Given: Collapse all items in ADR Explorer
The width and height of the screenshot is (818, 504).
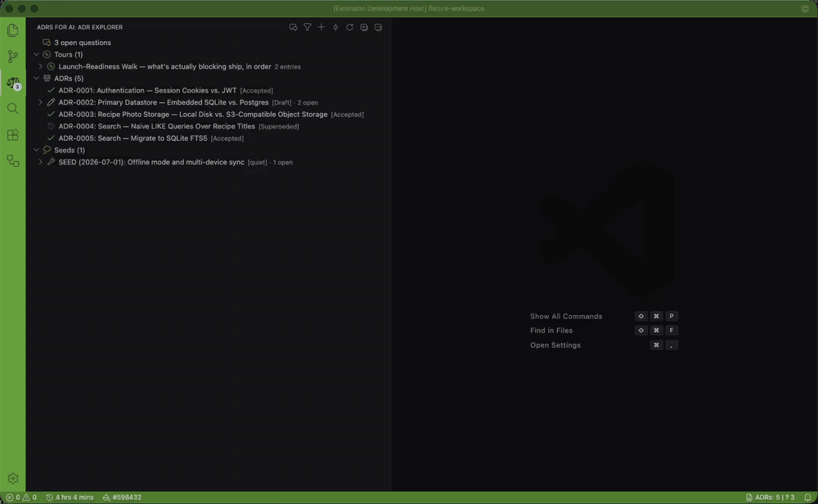Looking at the screenshot, I should click(x=378, y=27).
